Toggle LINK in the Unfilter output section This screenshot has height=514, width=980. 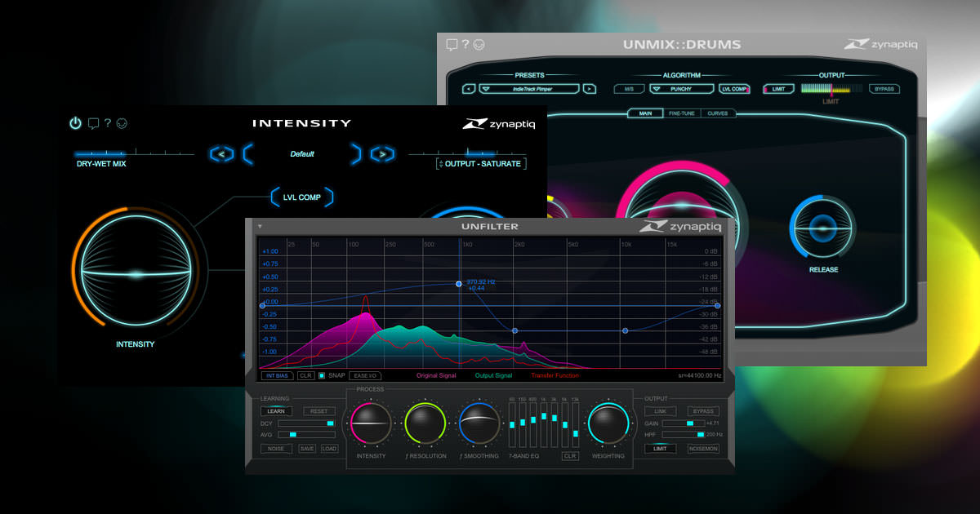(660, 411)
